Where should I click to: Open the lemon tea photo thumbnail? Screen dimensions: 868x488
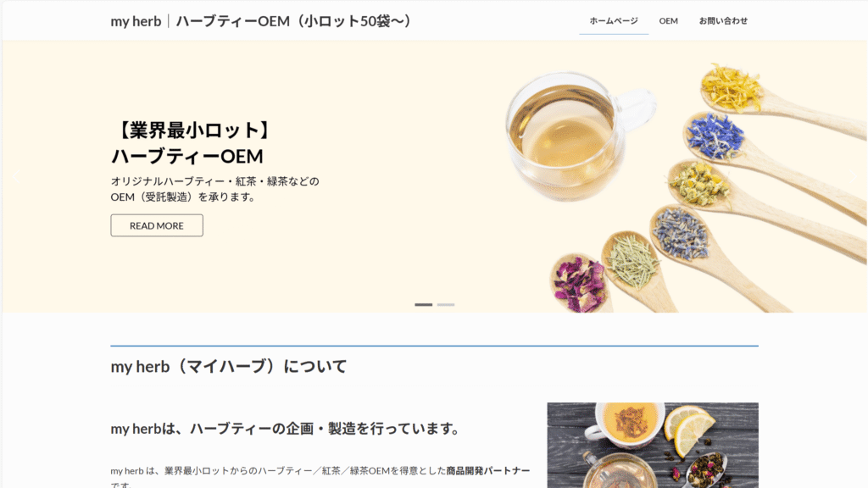pyautogui.click(x=653, y=445)
